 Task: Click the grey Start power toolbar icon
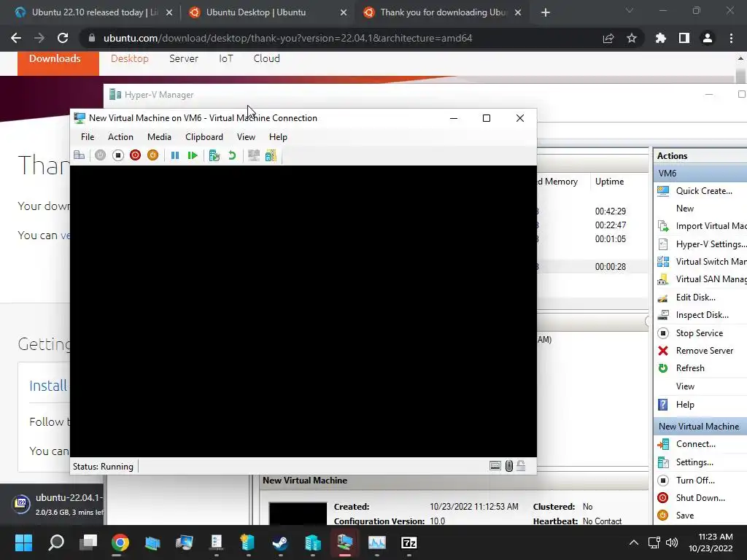100,155
